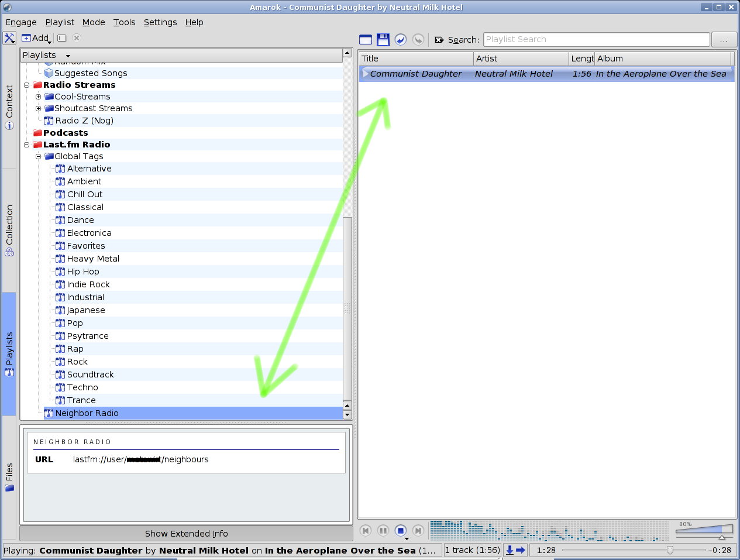Switch to the Files sidebar tab
Viewport: 740px width, 560px height.
[9, 477]
